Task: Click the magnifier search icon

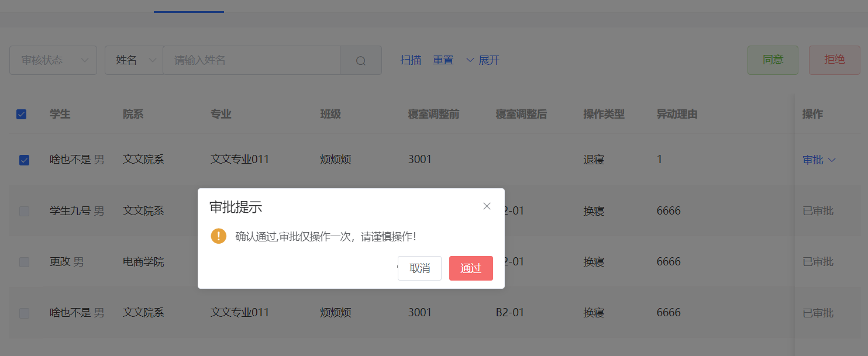Action: tap(360, 60)
